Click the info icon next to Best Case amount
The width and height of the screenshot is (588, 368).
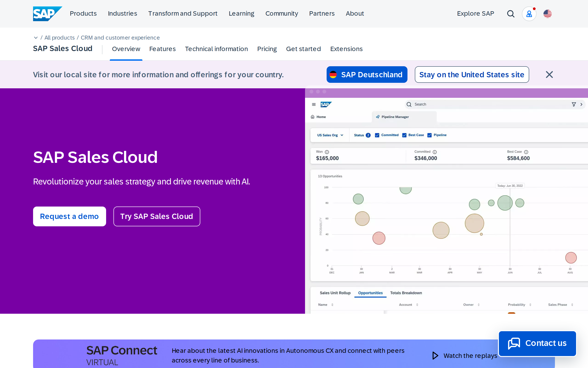pos(526,152)
